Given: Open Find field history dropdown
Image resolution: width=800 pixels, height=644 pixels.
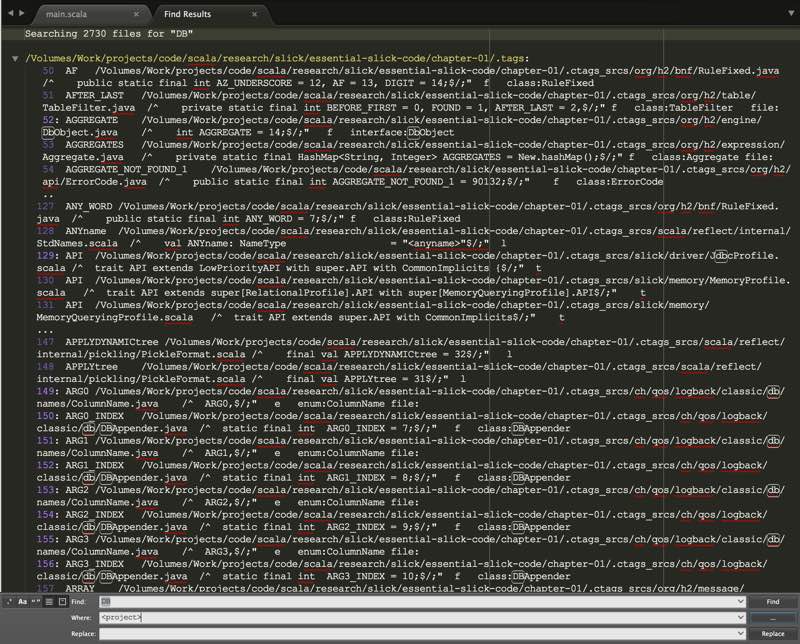Looking at the screenshot, I should (740, 602).
